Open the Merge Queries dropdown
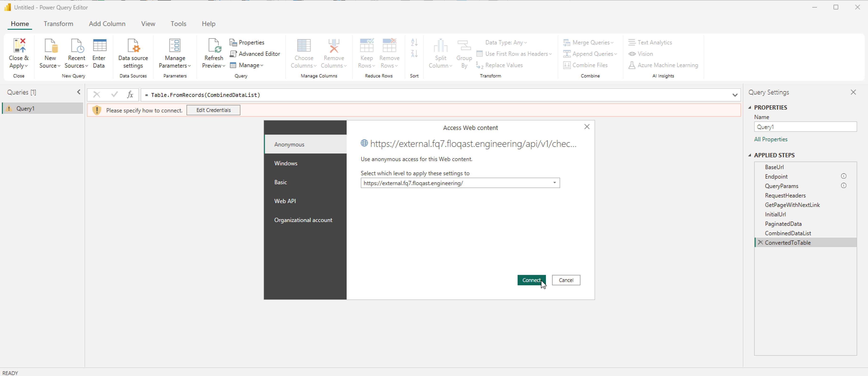 [x=588, y=43]
